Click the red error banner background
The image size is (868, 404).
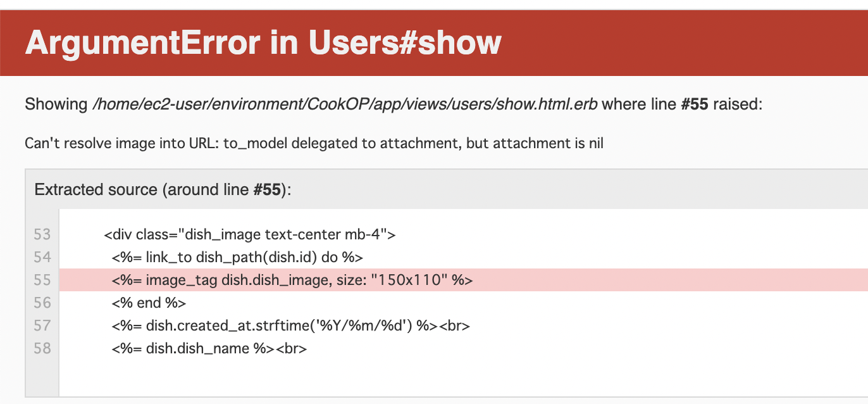683,43
